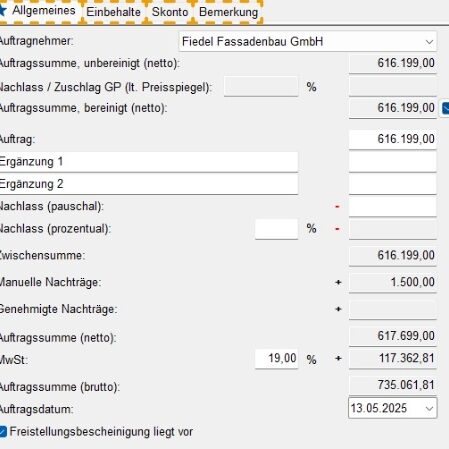This screenshot has width=449, height=449.
Task: Click the MwSt amount 117.362,81
Action: [x=393, y=359]
